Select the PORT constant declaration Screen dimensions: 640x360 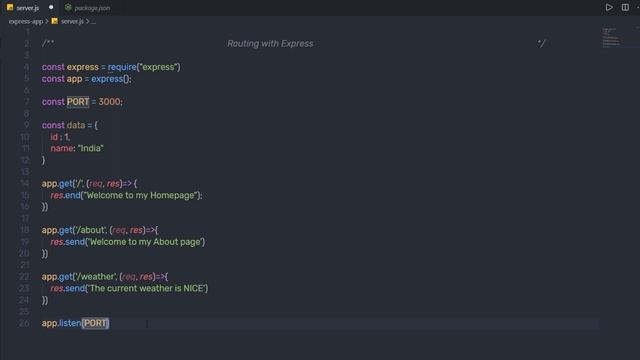78,102
